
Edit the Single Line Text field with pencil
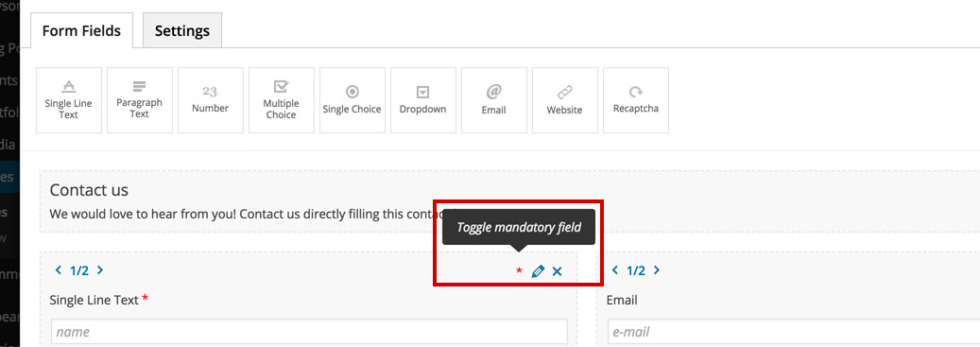coord(538,271)
